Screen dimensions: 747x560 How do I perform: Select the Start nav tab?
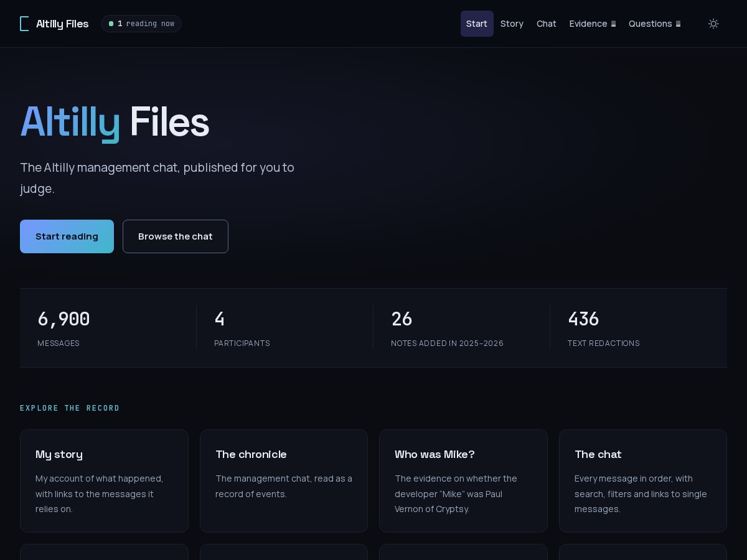[477, 24]
